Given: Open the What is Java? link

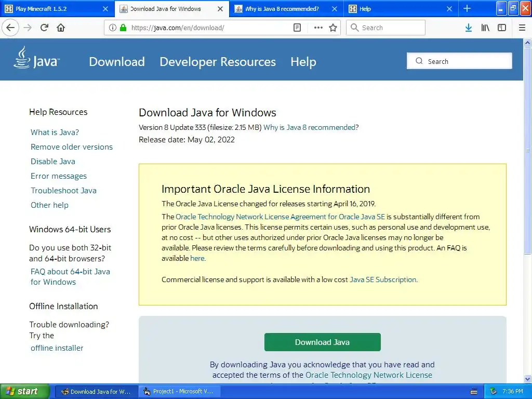Looking at the screenshot, I should [55, 132].
